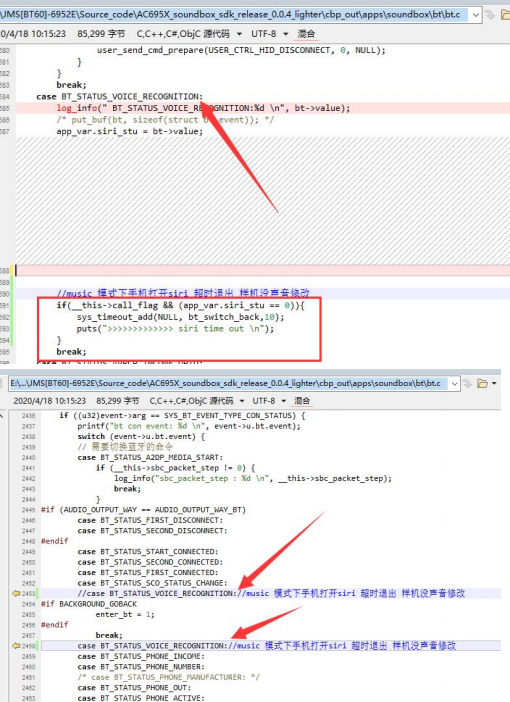This screenshot has height=702, width=510.
Task: Click line 'app_var.siri_stu = bt->value;'
Action: pos(129,131)
